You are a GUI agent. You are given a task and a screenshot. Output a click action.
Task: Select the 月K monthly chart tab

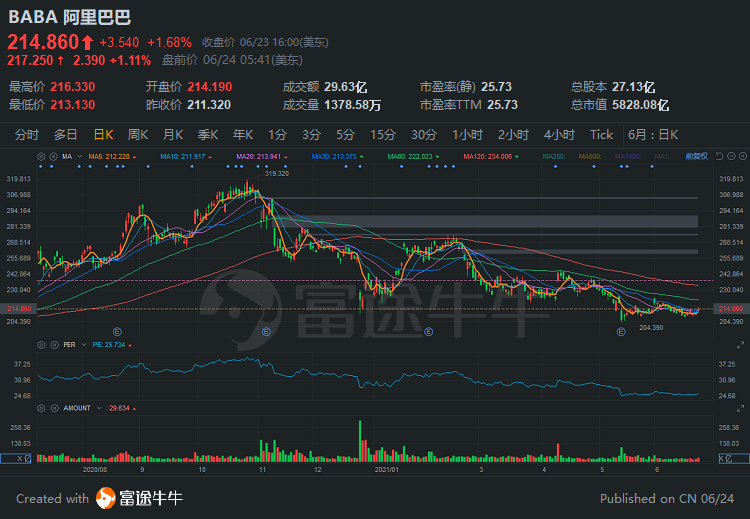click(x=173, y=135)
